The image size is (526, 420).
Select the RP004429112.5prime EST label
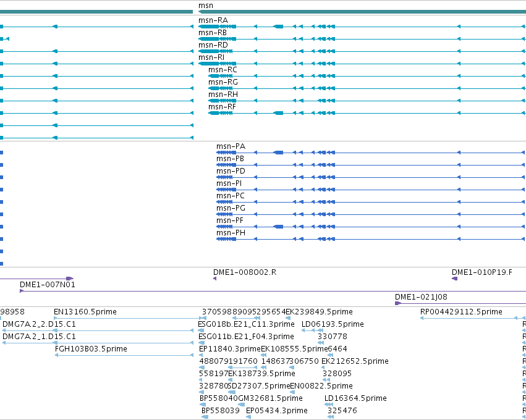[x=461, y=312]
